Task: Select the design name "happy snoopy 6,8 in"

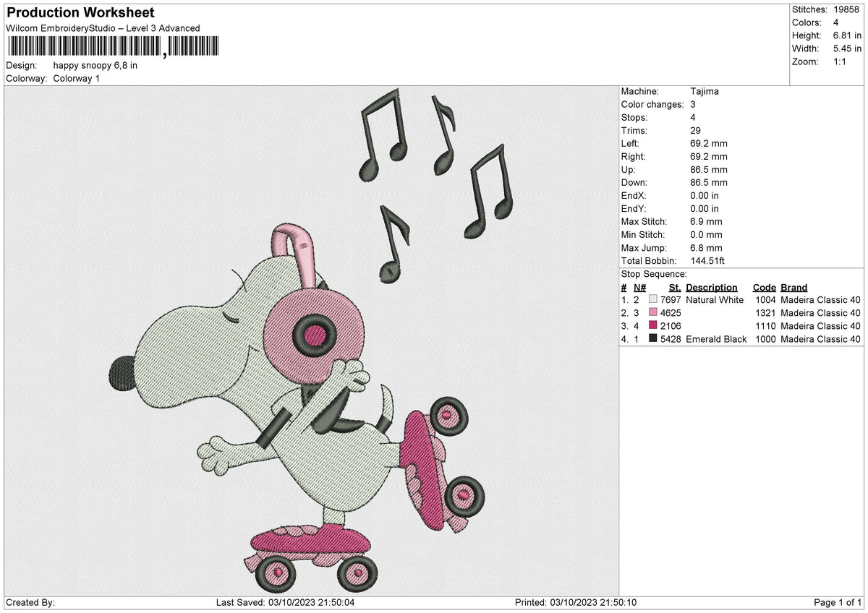Action: [95, 65]
